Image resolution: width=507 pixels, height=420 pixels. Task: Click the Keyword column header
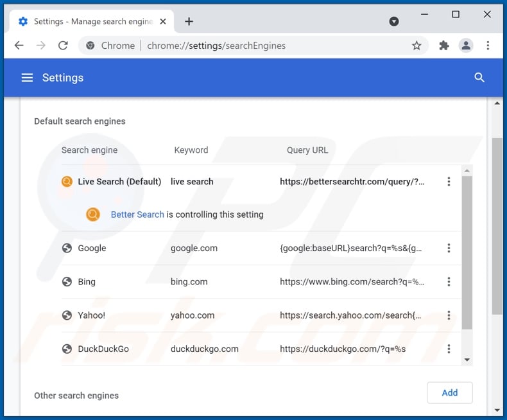(x=191, y=150)
